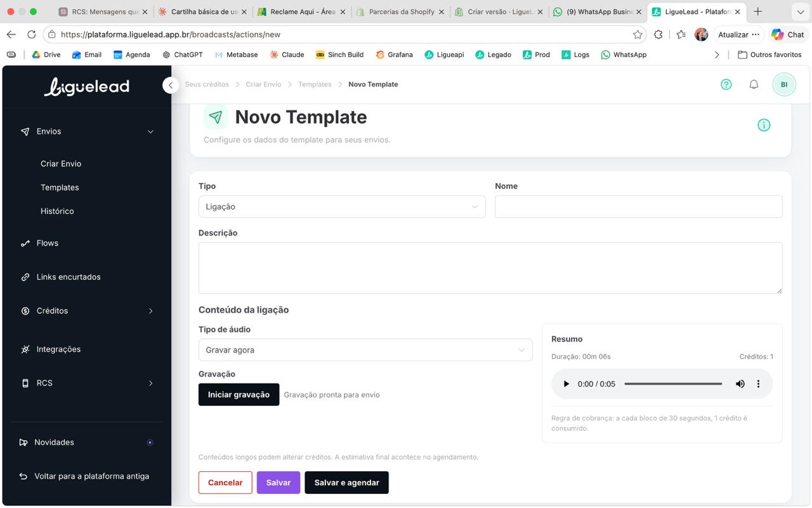The width and height of the screenshot is (812, 508).
Task: Open Tipo de áudio dropdown
Action: [x=365, y=350]
